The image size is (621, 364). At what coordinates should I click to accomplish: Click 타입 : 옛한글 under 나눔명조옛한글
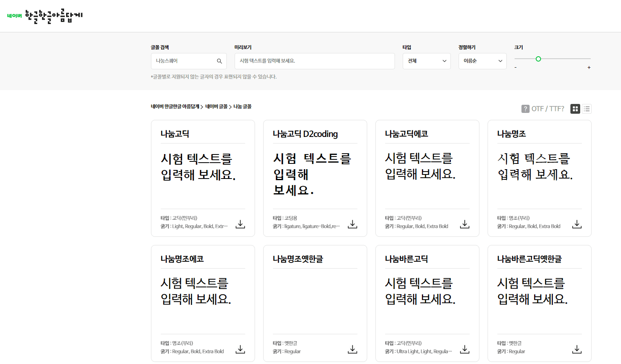click(x=285, y=344)
